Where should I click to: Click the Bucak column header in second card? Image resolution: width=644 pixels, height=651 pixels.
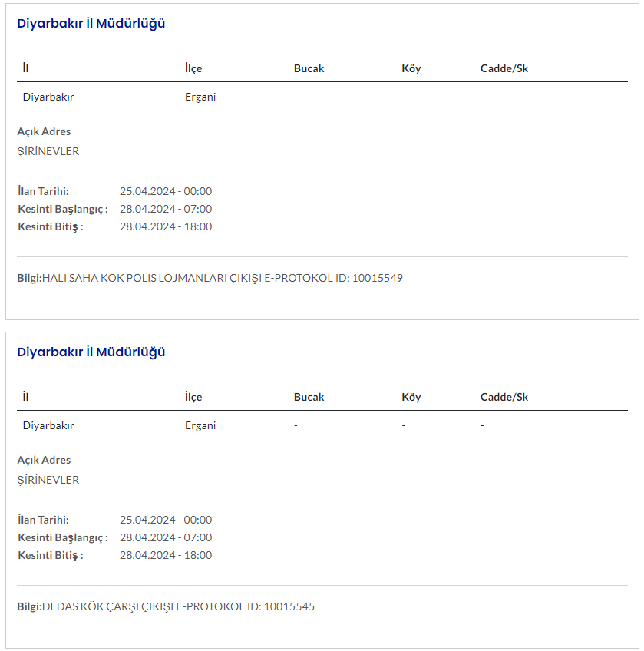click(309, 397)
